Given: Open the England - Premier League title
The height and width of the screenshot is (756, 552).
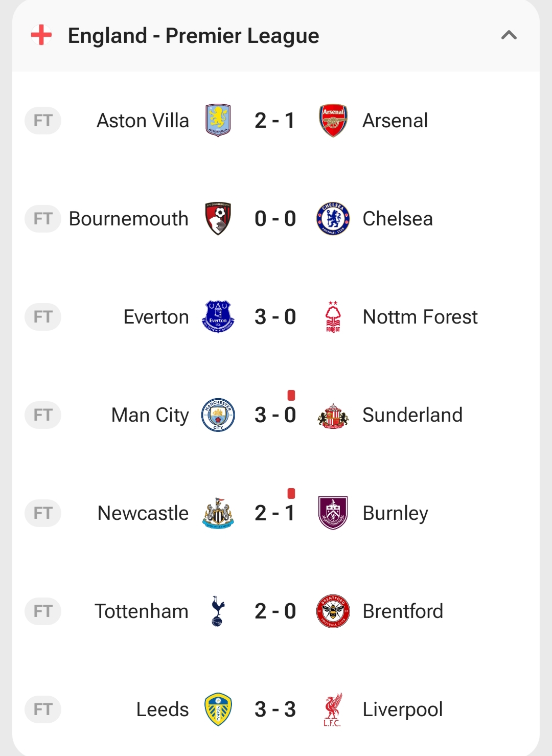Looking at the screenshot, I should 193,36.
